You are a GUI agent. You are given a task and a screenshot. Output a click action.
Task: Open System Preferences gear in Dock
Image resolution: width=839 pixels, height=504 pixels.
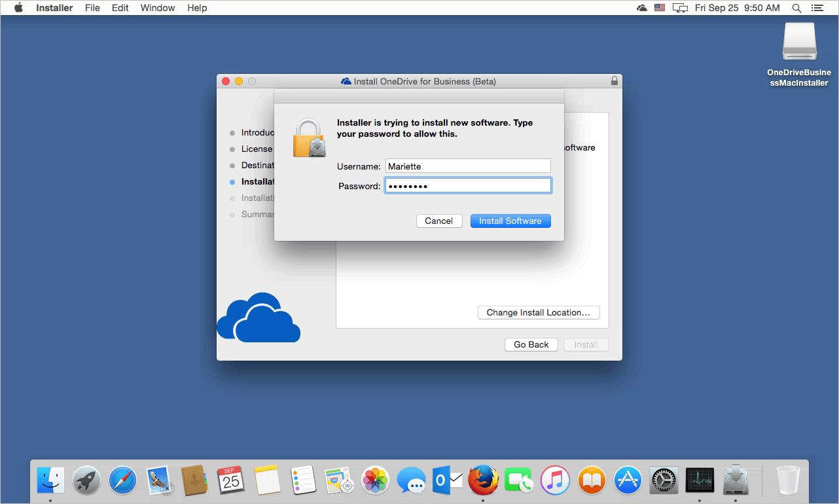664,481
